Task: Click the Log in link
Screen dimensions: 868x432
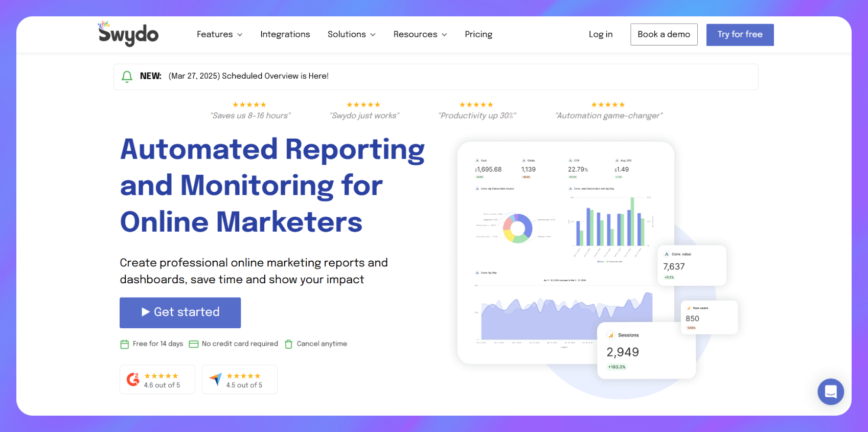Action: pos(600,34)
